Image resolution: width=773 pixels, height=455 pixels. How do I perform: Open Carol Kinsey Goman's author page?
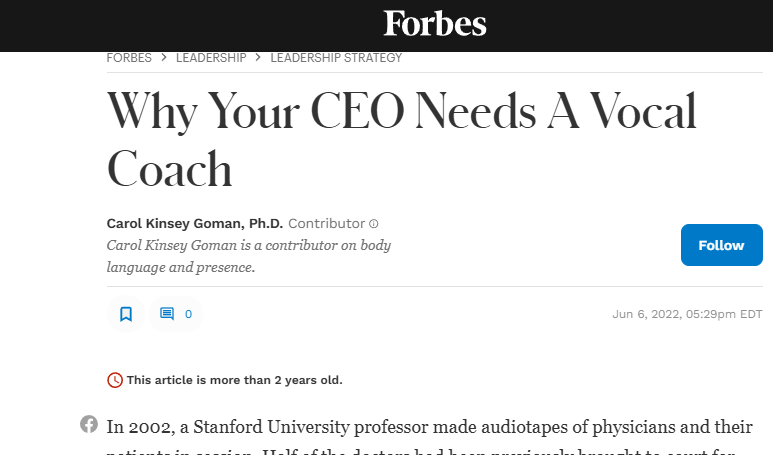tap(195, 223)
